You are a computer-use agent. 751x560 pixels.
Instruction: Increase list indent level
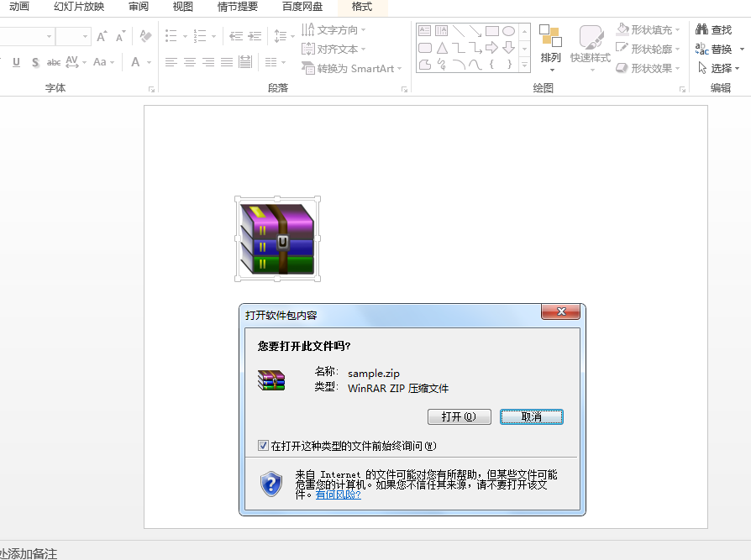255,36
